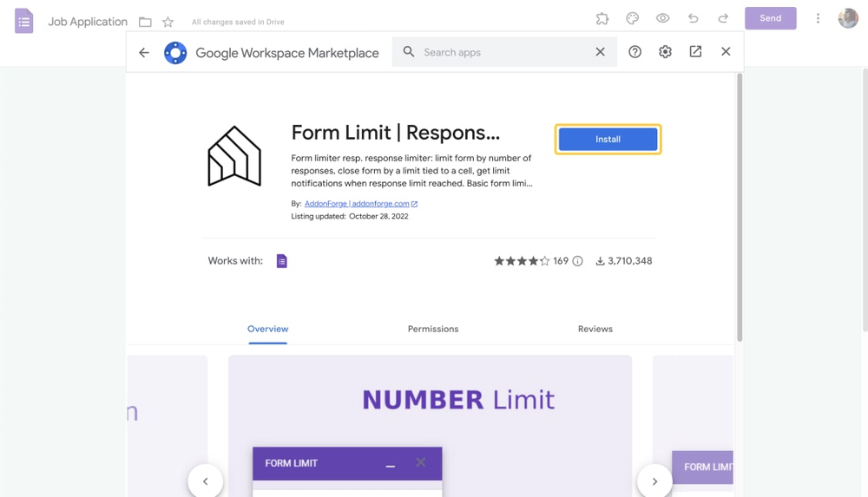Clear the search apps field
The width and height of the screenshot is (868, 497).
point(600,52)
